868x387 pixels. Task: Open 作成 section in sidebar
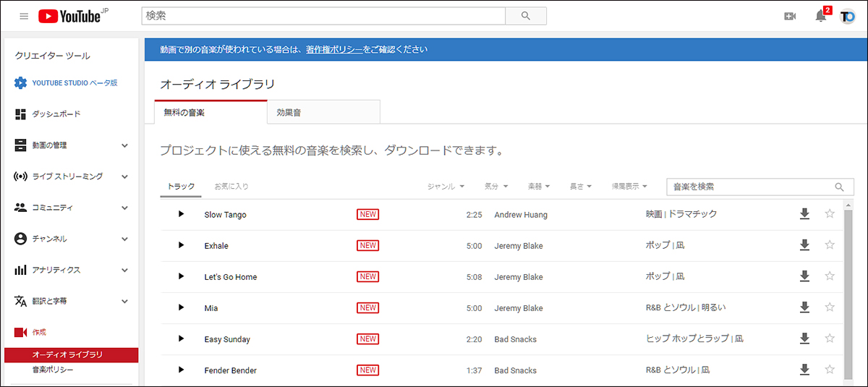[39, 332]
